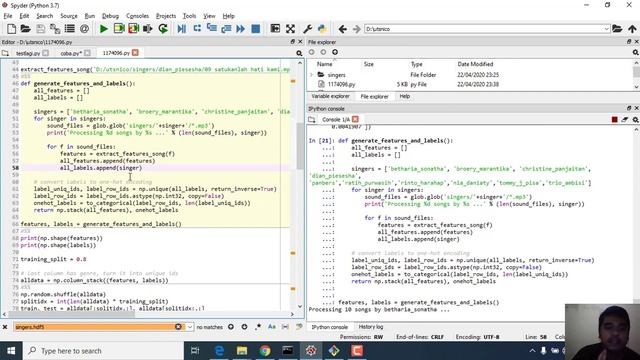Close the find bar with X

coord(5,327)
